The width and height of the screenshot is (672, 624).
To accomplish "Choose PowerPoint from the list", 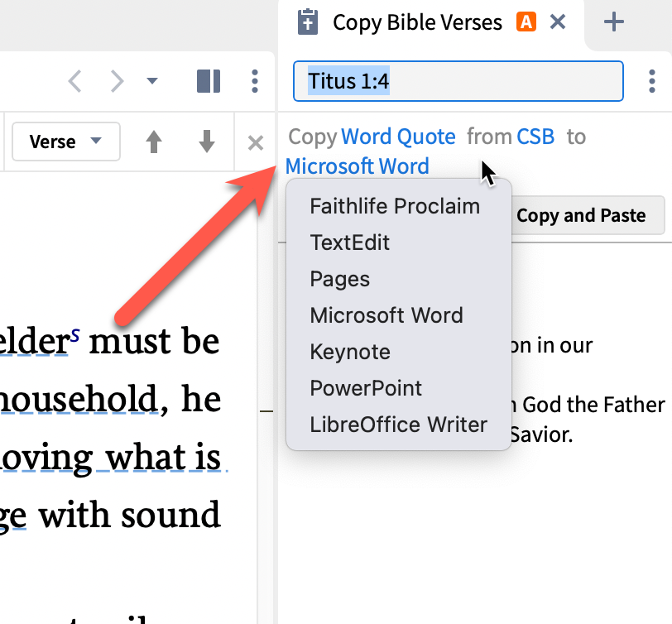I will coord(366,388).
